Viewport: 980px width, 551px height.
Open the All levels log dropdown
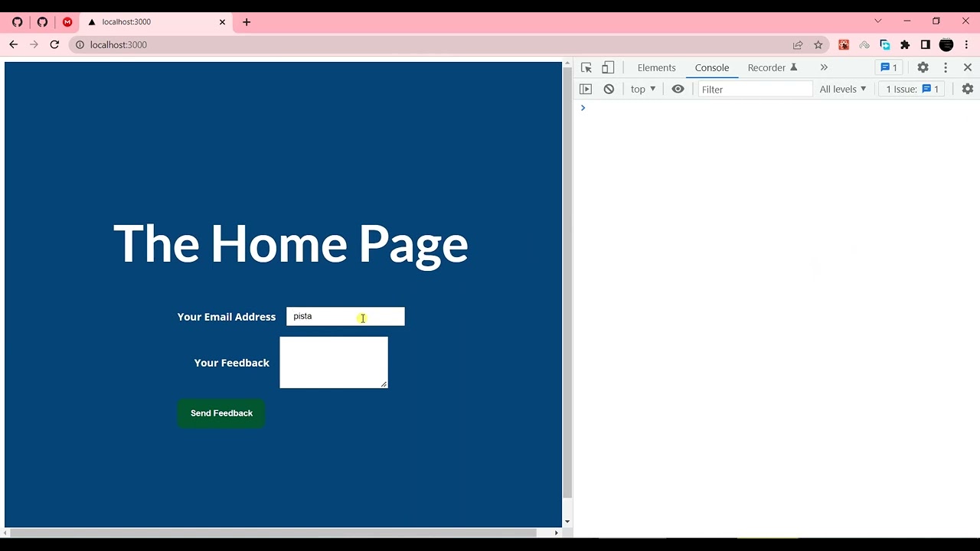pos(843,89)
